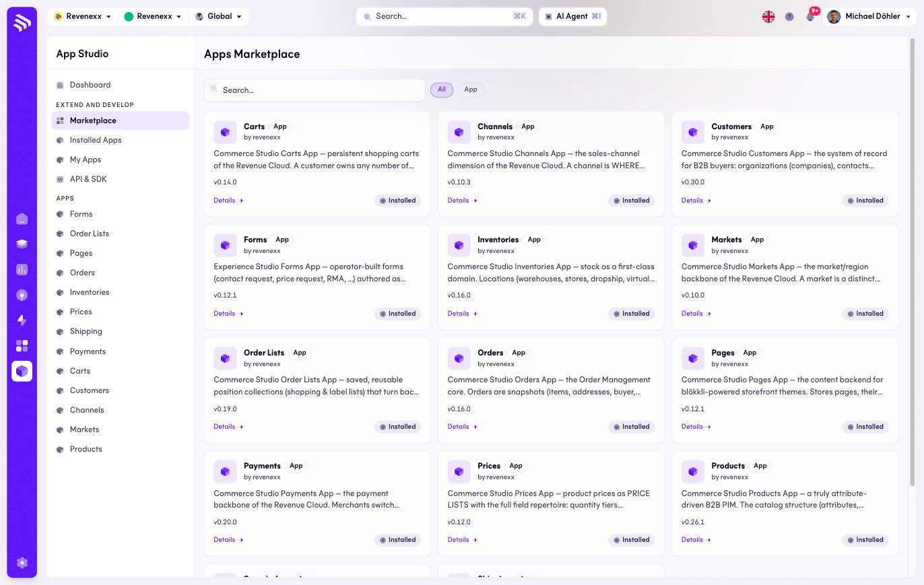The image size is (924, 585).
Task: Open the lightning bolt icon in left rail
Action: (x=22, y=320)
